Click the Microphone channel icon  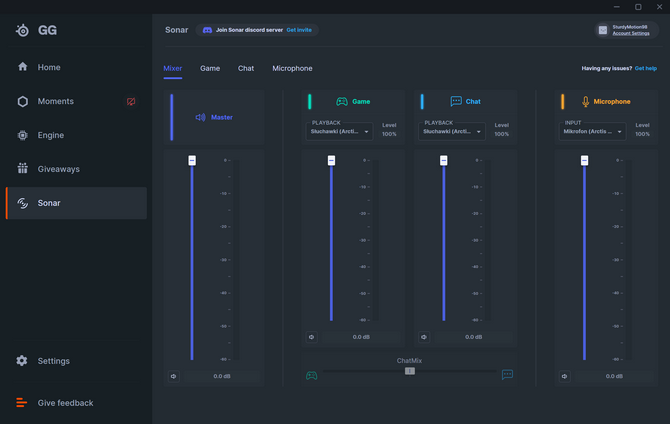(585, 101)
